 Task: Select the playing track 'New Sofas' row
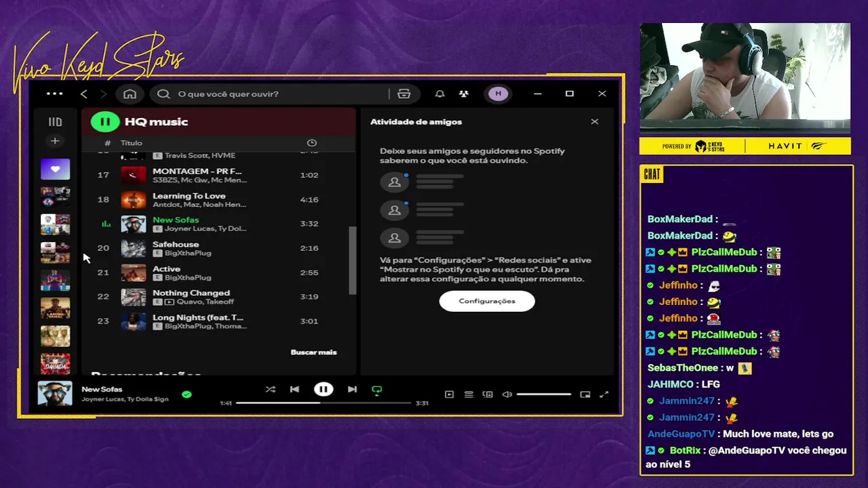coord(219,224)
